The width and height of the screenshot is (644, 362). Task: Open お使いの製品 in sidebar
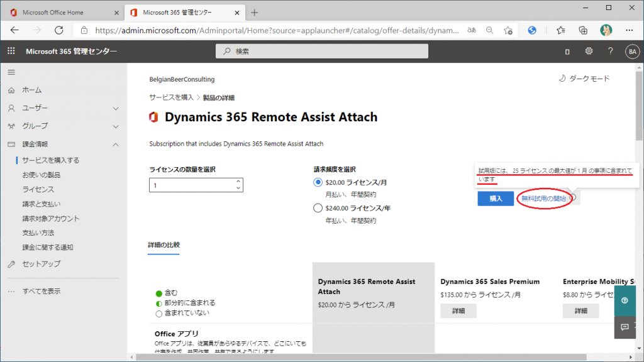(42, 175)
